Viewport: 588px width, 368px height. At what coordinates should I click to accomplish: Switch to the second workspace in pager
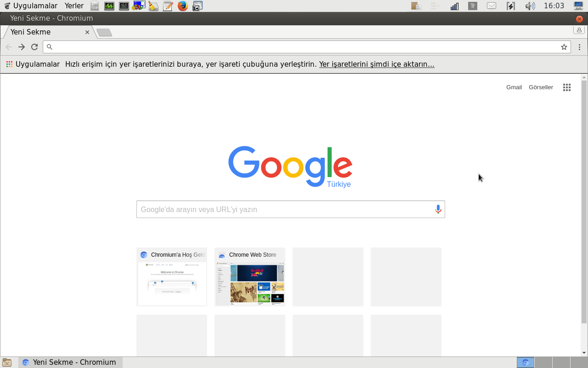(x=543, y=362)
